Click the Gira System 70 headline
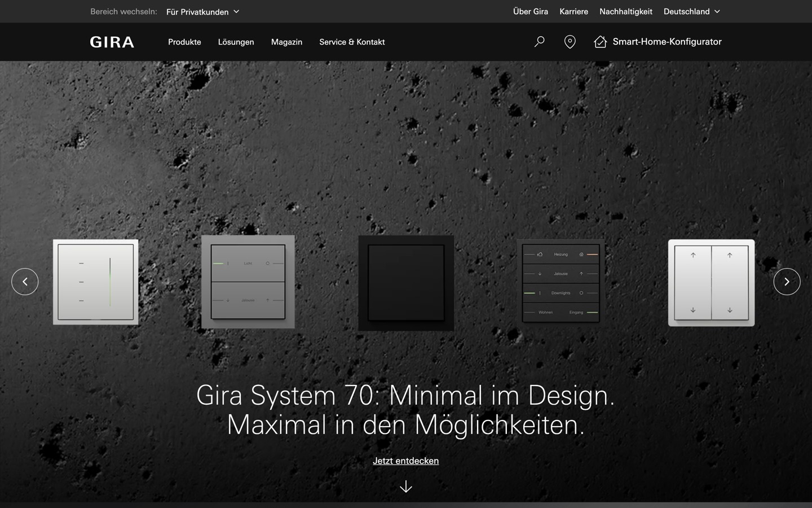This screenshot has width=812, height=508. (x=406, y=410)
